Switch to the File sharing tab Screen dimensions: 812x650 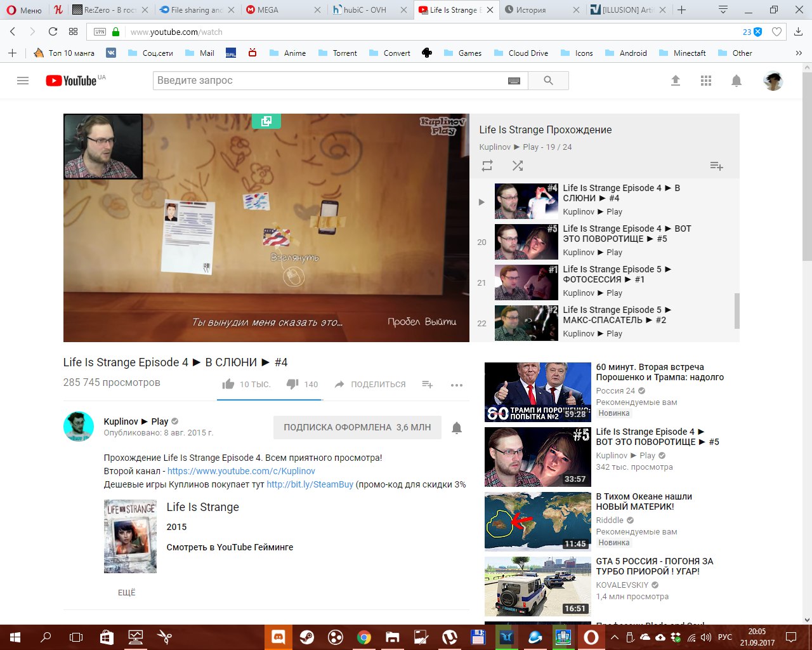(x=197, y=10)
